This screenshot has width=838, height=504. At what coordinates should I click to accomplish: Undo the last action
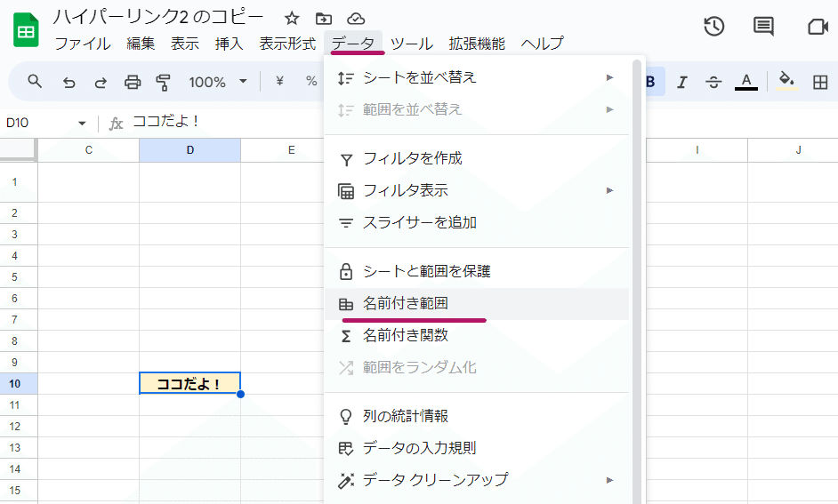click(x=68, y=82)
